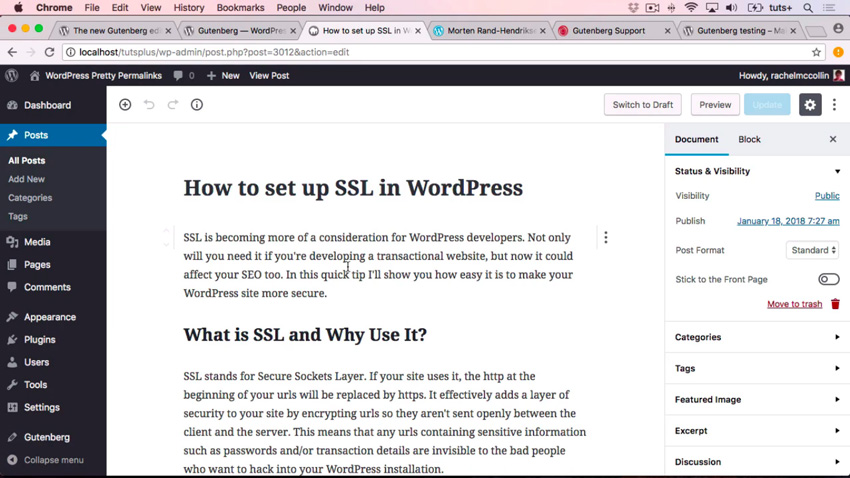Toggle Stick to the Front Page
Viewport: 850px width, 478px height.
tap(829, 279)
